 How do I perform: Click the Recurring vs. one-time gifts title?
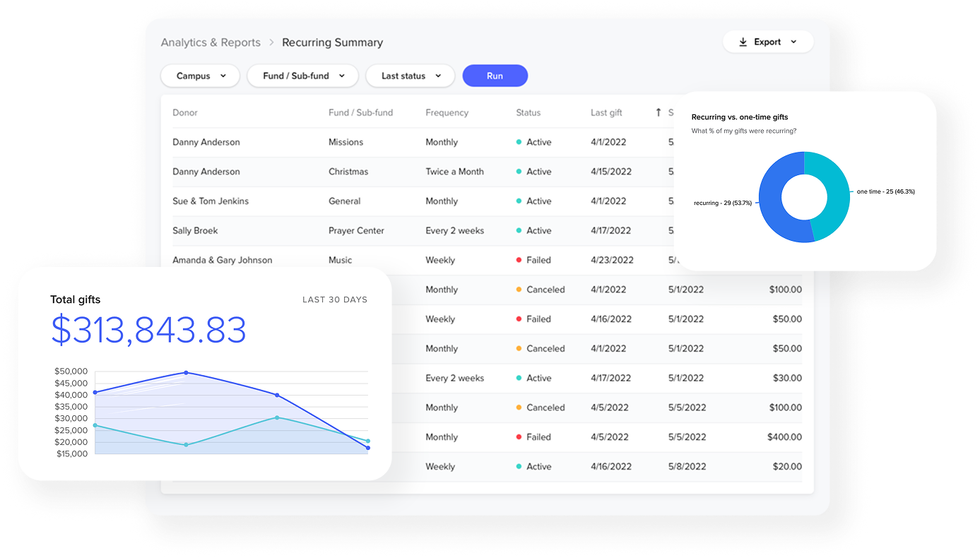click(x=740, y=117)
